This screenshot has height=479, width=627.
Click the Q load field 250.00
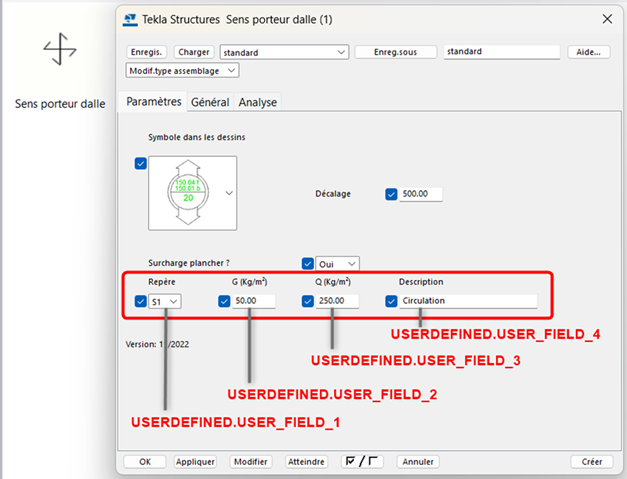(x=337, y=301)
